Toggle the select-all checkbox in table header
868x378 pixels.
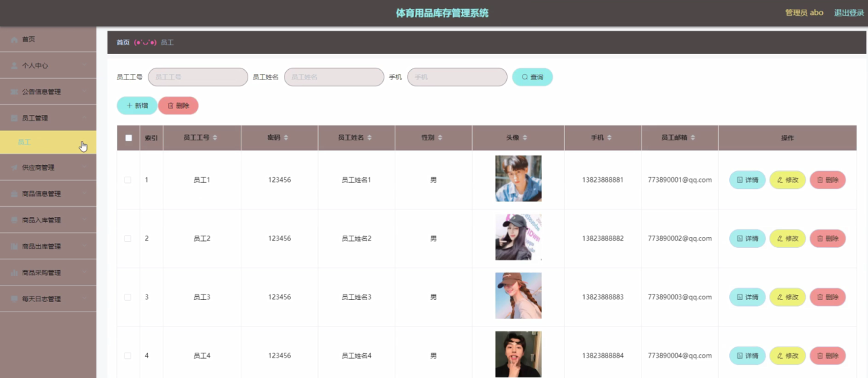tap(129, 138)
